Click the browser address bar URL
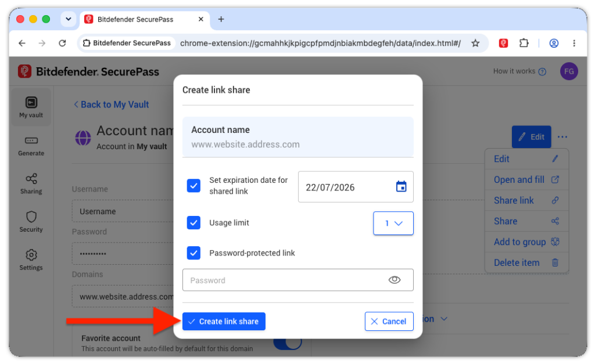Image resolution: width=595 pixels, height=364 pixels. 320,43
